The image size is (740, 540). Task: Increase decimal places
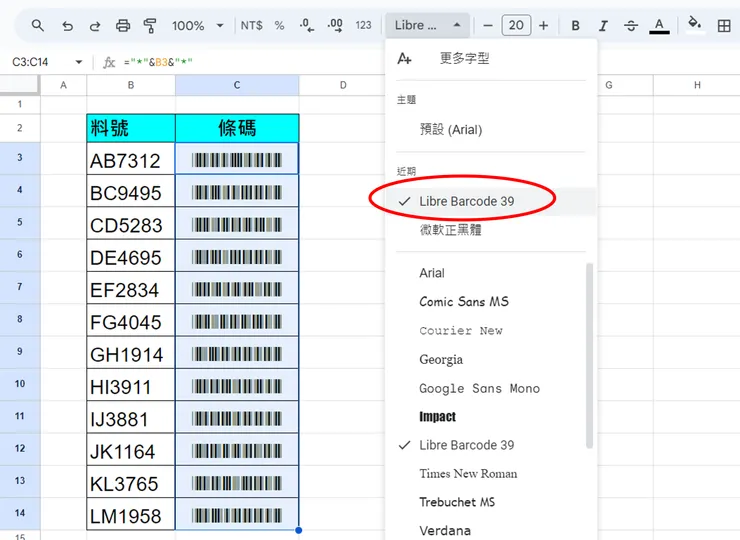coord(335,25)
